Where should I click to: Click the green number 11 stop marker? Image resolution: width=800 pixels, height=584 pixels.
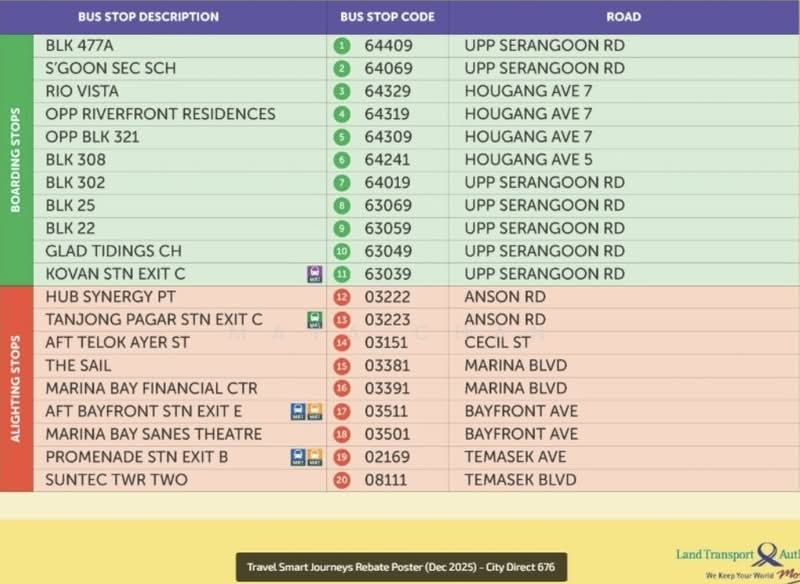[x=342, y=274]
